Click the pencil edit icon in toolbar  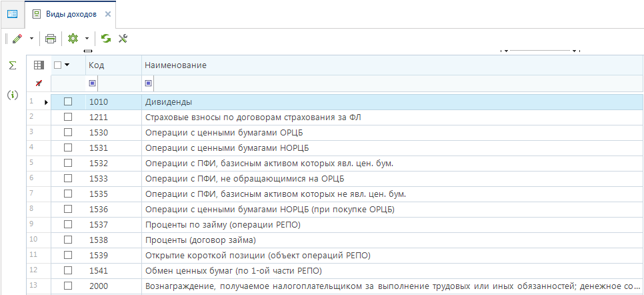point(17,39)
